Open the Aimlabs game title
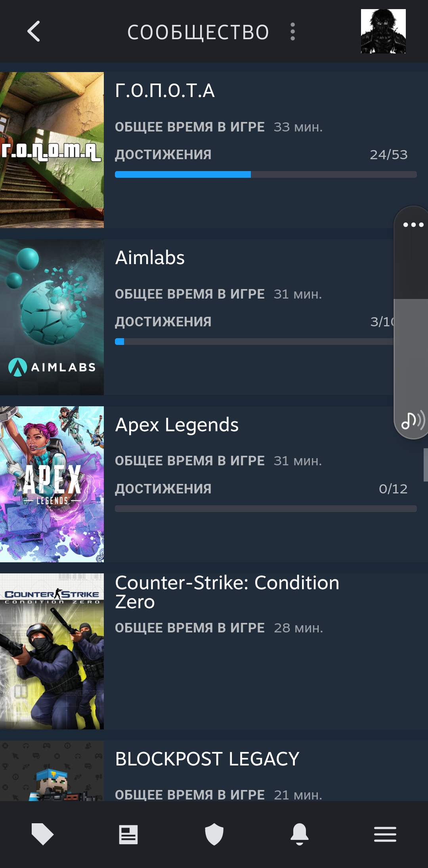The width and height of the screenshot is (428, 868). click(150, 258)
